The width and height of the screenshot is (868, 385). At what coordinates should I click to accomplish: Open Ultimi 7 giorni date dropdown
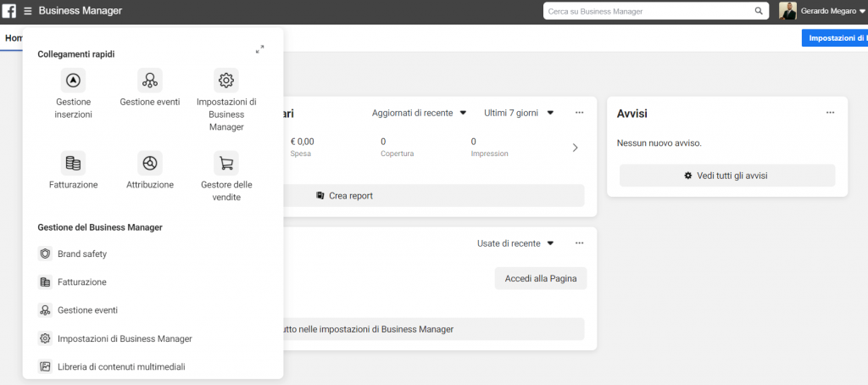[x=519, y=113]
